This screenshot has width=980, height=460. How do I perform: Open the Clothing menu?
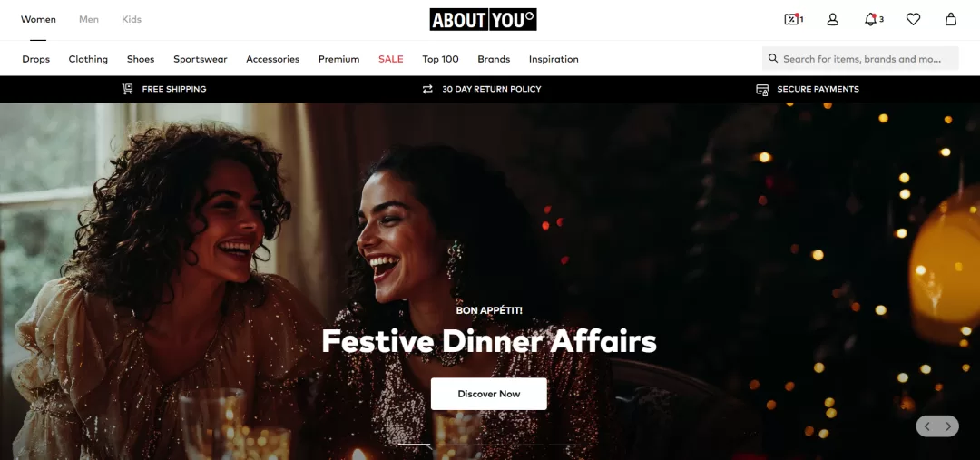(88, 59)
